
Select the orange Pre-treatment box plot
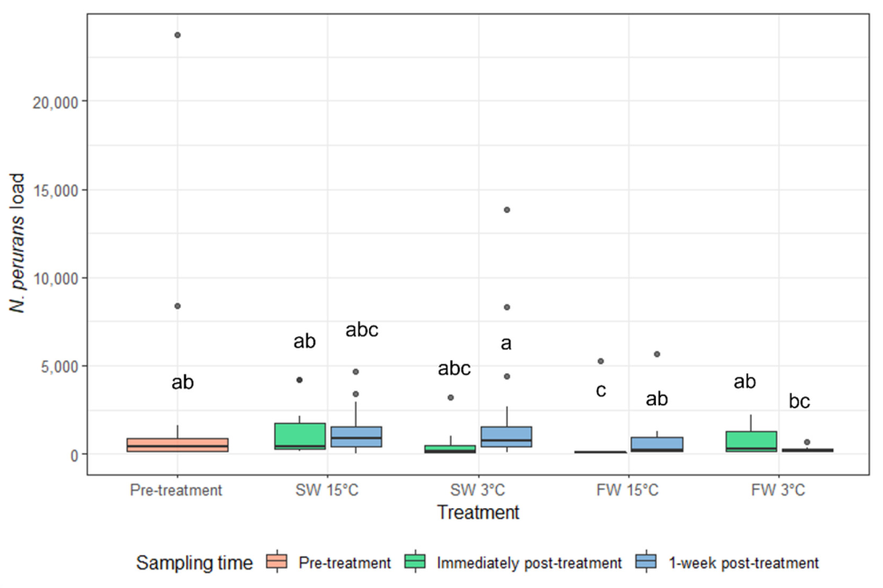[x=177, y=445]
